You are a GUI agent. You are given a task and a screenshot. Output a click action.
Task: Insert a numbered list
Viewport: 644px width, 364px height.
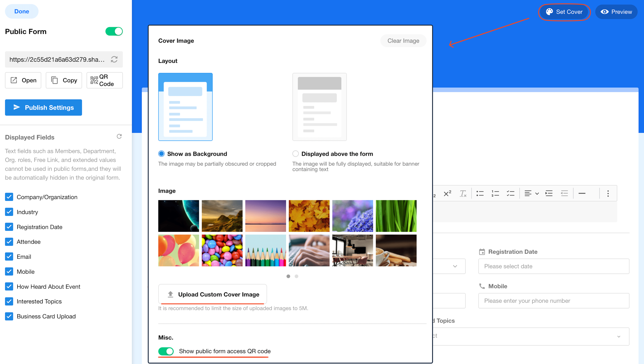tap(495, 193)
